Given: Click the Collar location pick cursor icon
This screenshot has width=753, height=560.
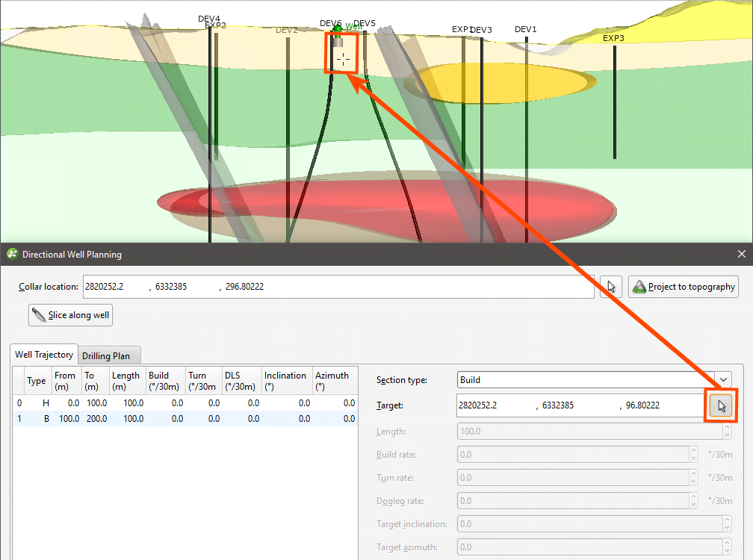Looking at the screenshot, I should (611, 287).
